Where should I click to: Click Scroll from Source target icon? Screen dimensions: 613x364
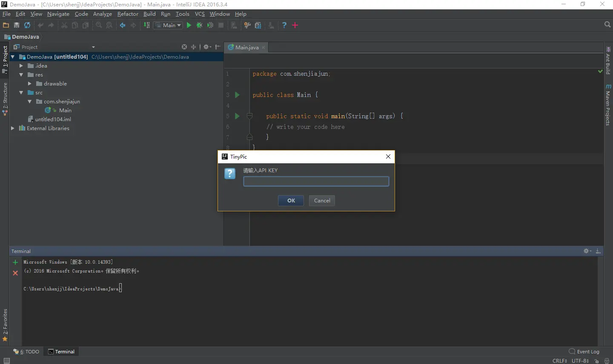pos(184,47)
